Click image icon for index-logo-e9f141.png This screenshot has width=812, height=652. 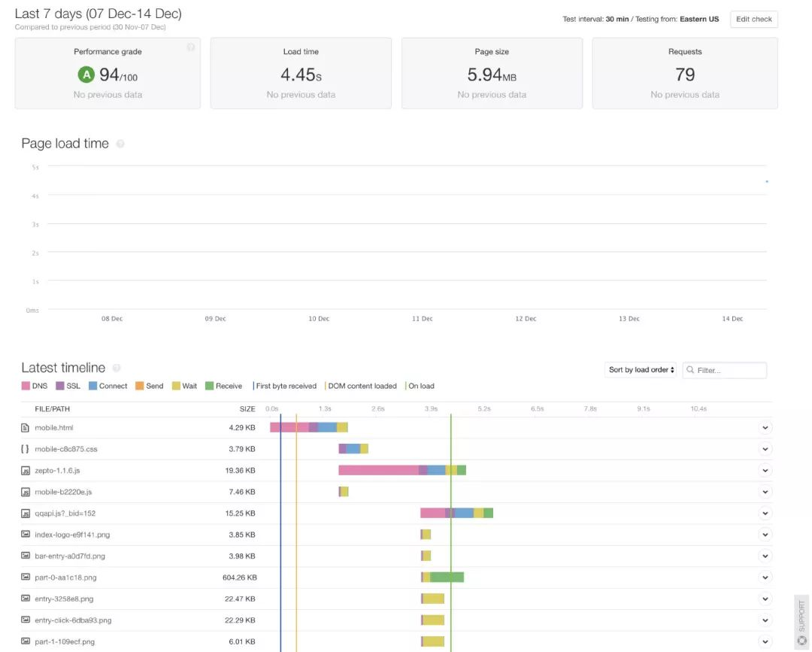tap(25, 534)
